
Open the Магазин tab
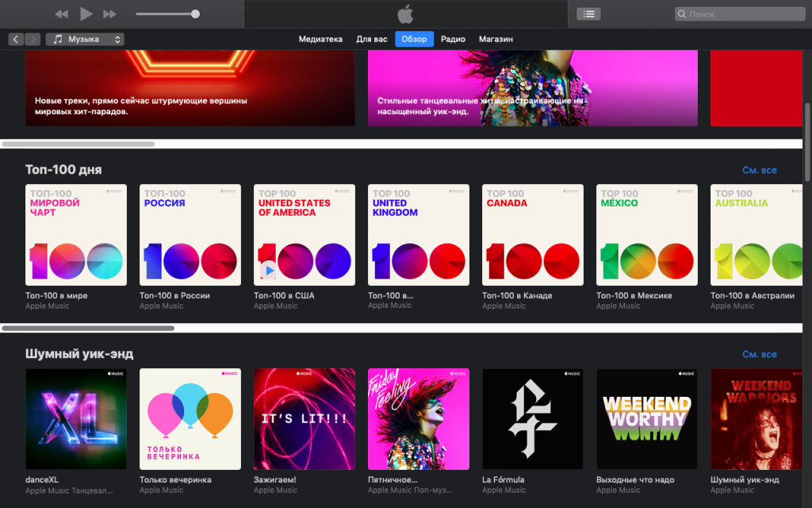[x=496, y=39]
